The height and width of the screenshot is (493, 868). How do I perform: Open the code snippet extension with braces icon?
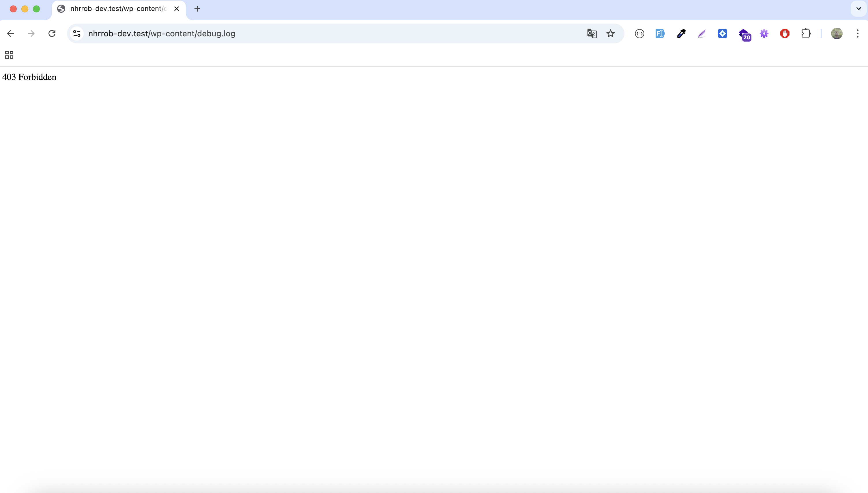point(639,33)
